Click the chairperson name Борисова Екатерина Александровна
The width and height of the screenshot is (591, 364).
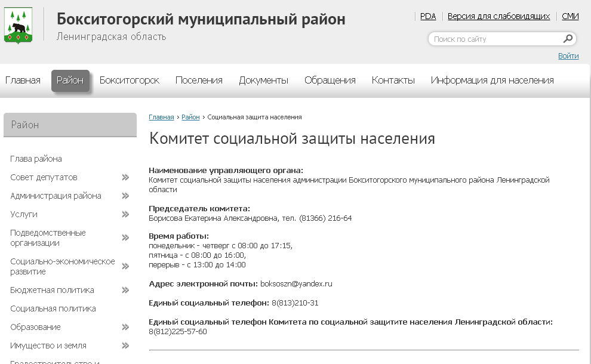(x=213, y=218)
